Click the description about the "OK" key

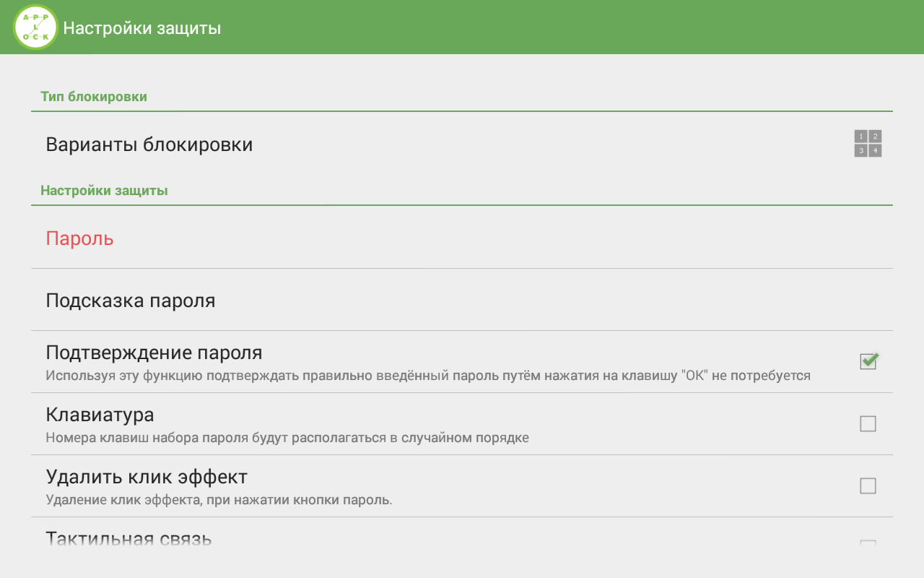point(428,376)
